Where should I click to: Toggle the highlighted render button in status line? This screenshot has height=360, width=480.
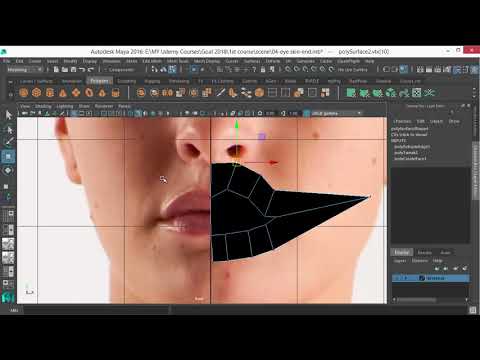click(x=403, y=69)
